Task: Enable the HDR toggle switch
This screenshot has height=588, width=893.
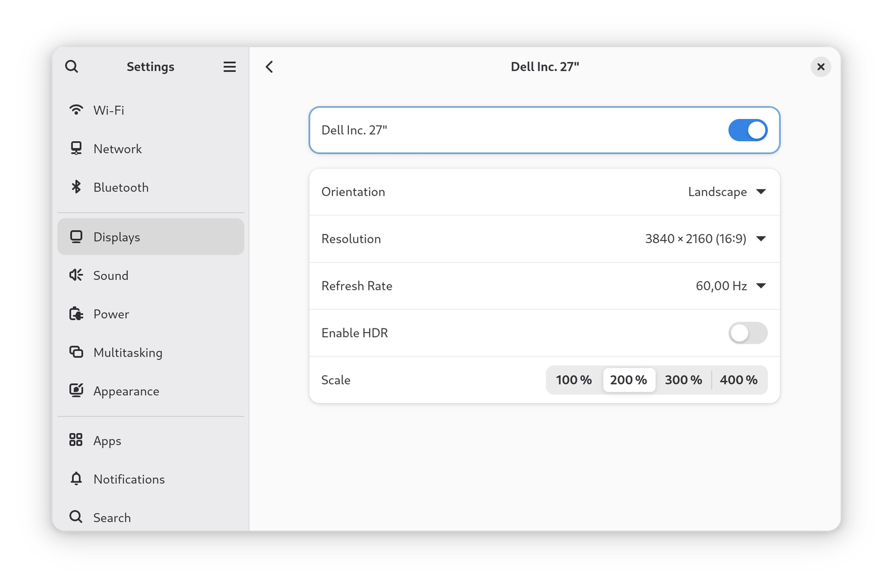Action: point(748,333)
